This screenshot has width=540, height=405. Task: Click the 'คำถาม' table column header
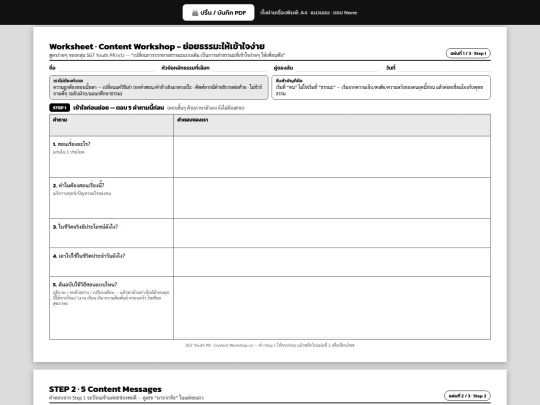[x=111, y=125]
